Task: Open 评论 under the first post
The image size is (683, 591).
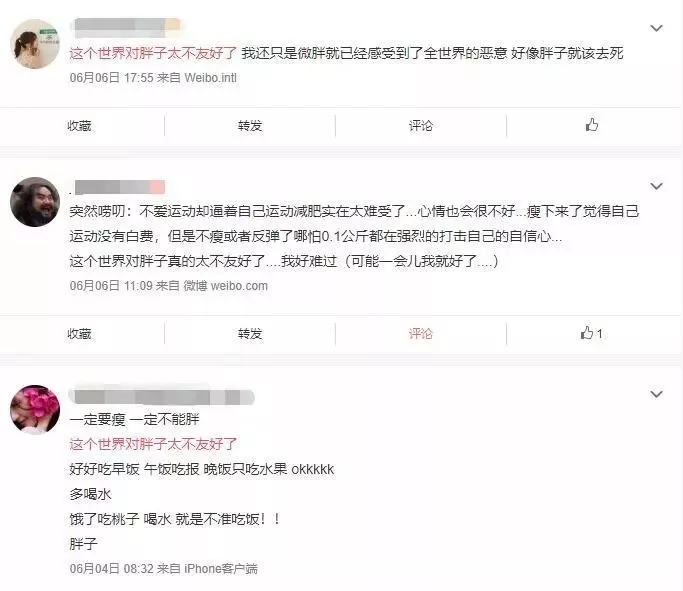Action: coord(421,126)
